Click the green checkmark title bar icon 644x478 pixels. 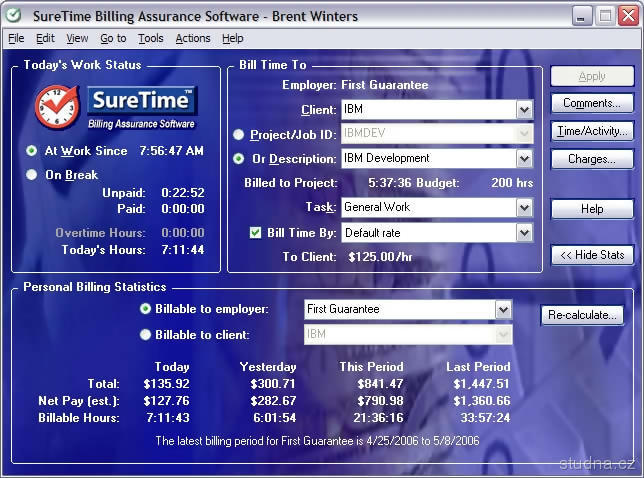(14, 16)
